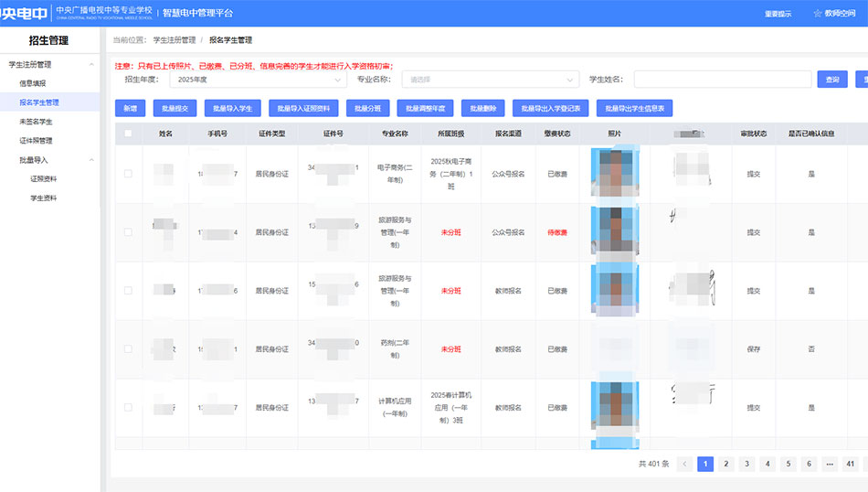Go to page 2 of the table
Screen dimensions: 868x492
click(725, 464)
